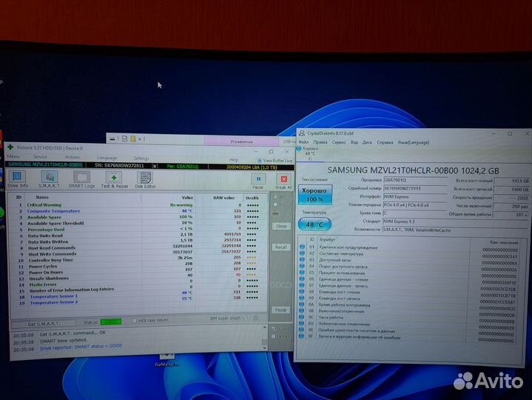Click the small x next to serial number

155,166
